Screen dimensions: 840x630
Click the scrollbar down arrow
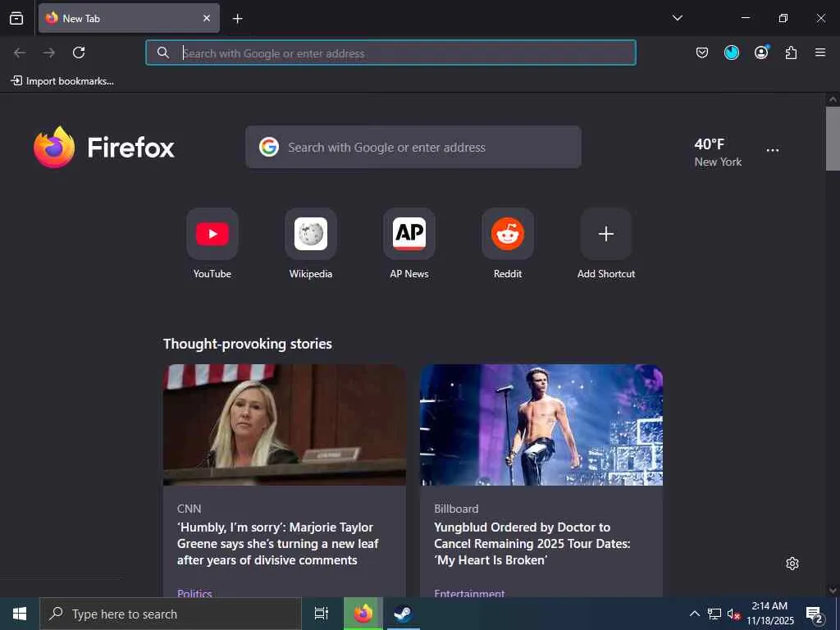pos(833,591)
